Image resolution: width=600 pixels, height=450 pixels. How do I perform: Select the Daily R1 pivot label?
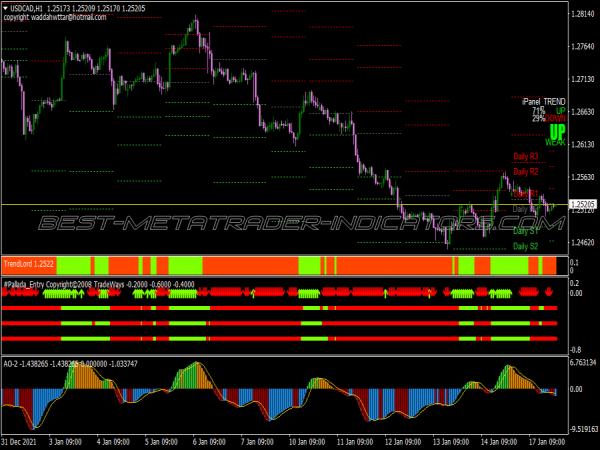(526, 194)
